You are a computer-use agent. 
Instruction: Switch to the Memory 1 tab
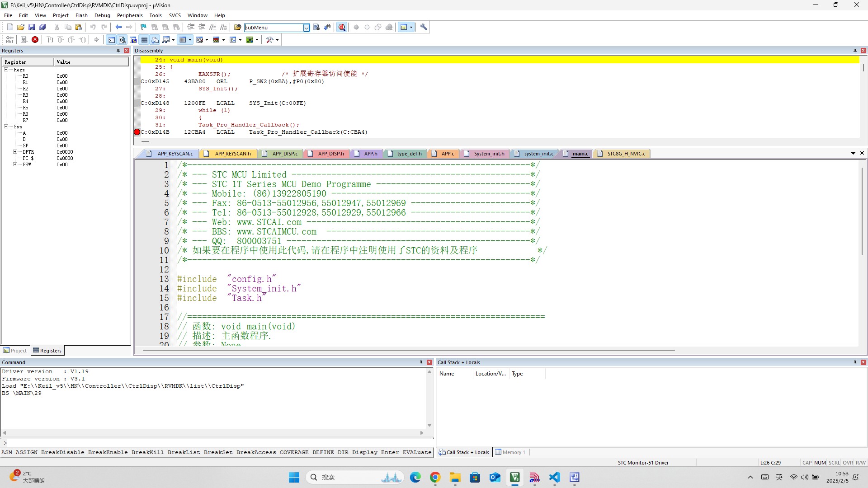510,452
